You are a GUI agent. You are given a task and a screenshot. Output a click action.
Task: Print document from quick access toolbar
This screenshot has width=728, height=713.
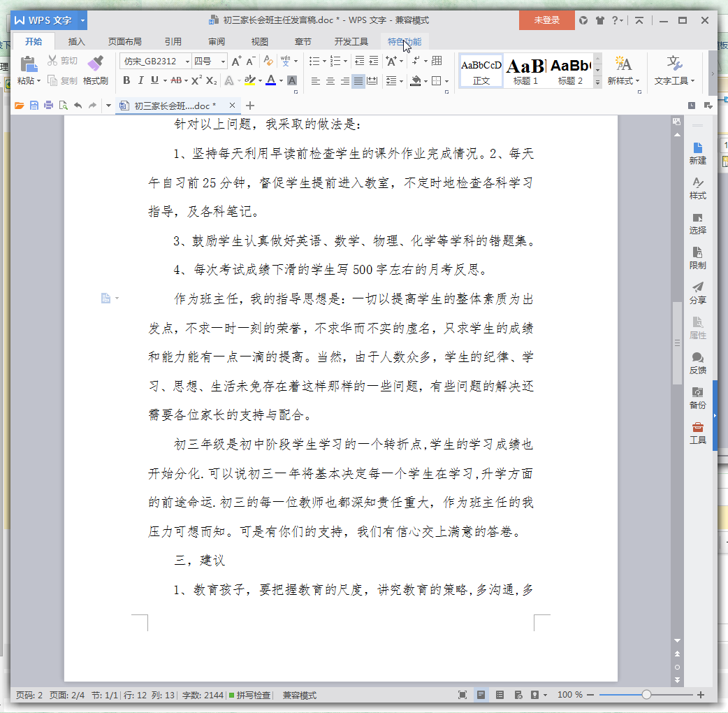point(48,106)
